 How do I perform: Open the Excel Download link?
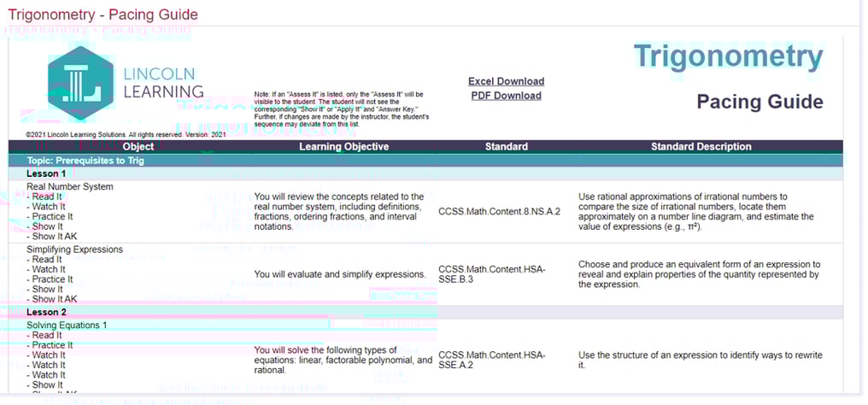click(x=506, y=81)
